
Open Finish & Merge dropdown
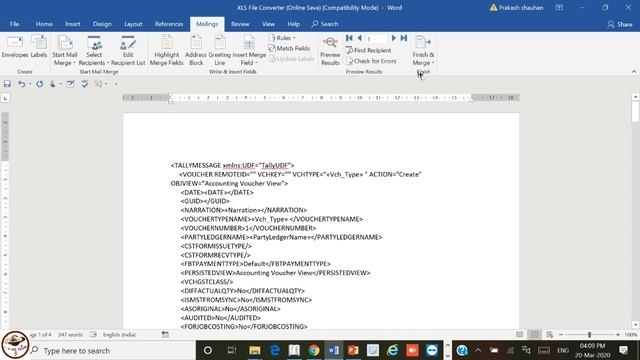pyautogui.click(x=423, y=51)
